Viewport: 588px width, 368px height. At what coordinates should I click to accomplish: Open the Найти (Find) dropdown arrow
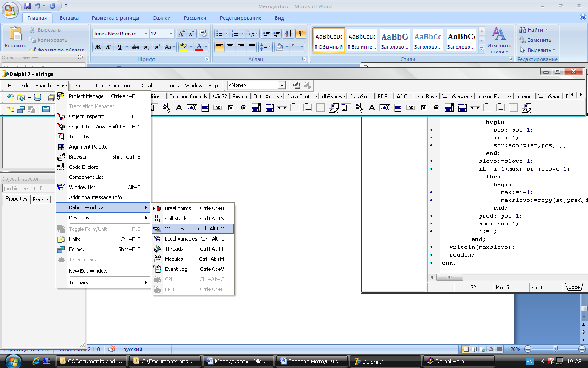click(546, 30)
